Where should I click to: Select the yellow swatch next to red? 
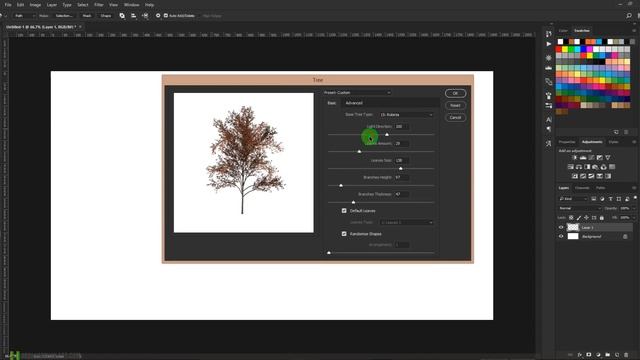coord(565,49)
